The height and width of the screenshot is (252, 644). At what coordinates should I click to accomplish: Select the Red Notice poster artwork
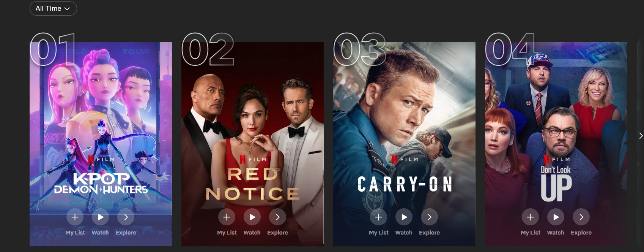coord(252,125)
